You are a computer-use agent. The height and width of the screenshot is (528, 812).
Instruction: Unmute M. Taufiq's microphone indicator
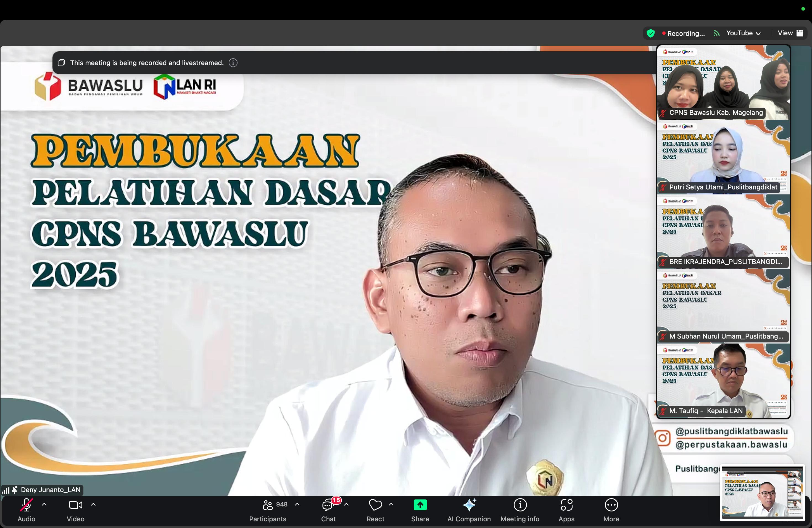(663, 411)
